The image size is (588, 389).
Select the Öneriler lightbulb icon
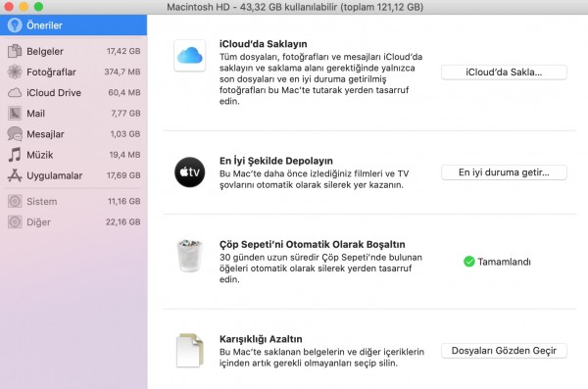tap(15, 25)
